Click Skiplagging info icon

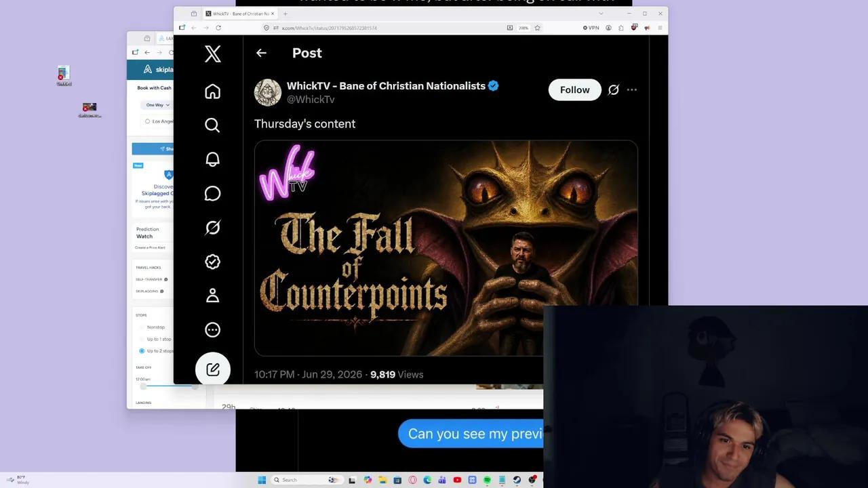click(x=162, y=291)
